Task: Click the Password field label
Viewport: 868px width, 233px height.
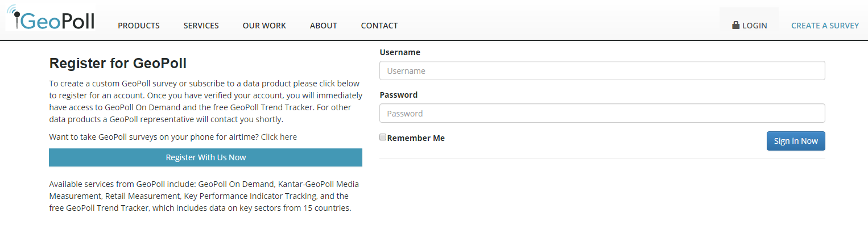Action: click(399, 95)
